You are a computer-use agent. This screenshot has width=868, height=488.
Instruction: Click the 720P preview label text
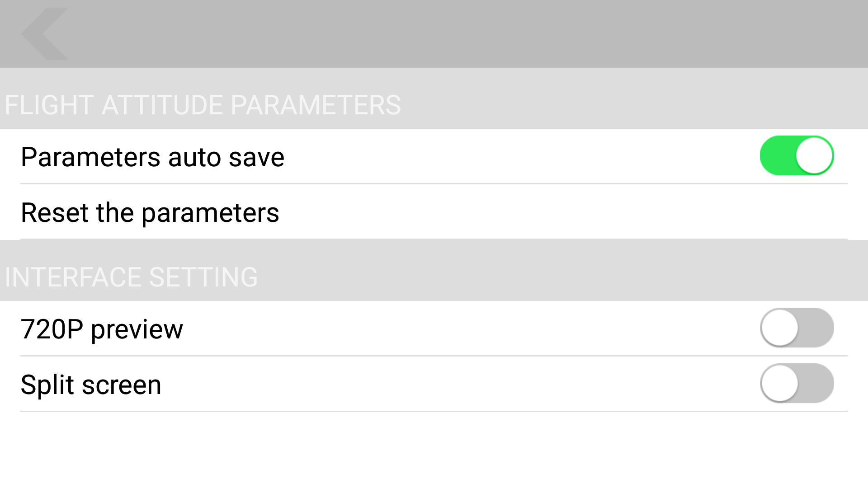point(102,329)
